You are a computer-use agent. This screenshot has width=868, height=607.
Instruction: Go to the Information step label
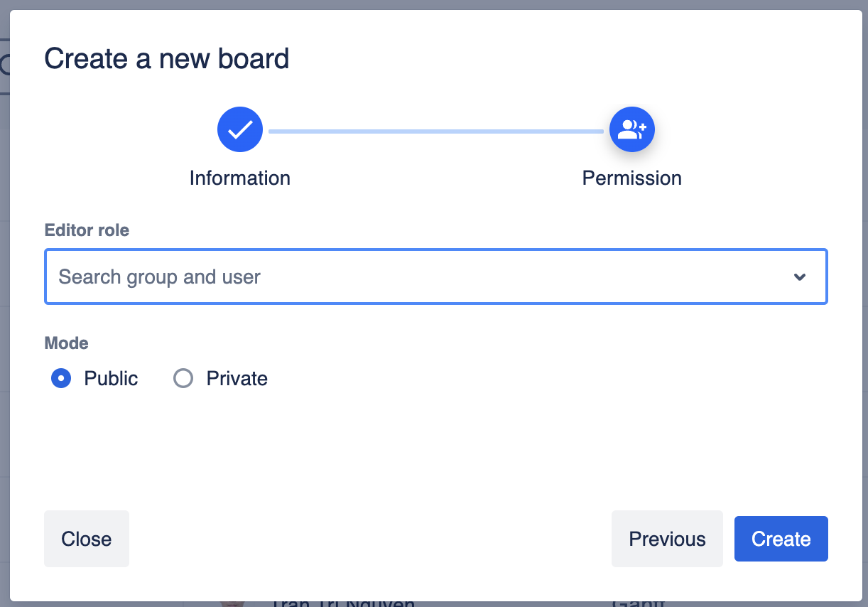click(240, 178)
